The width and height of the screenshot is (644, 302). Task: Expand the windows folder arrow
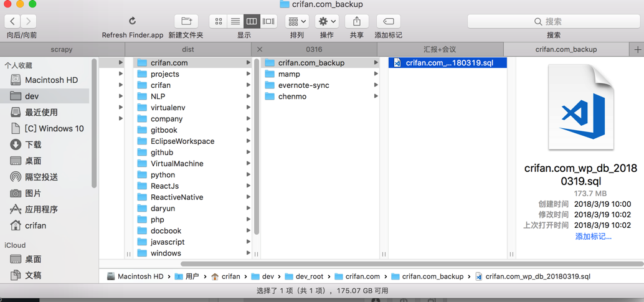coord(248,253)
